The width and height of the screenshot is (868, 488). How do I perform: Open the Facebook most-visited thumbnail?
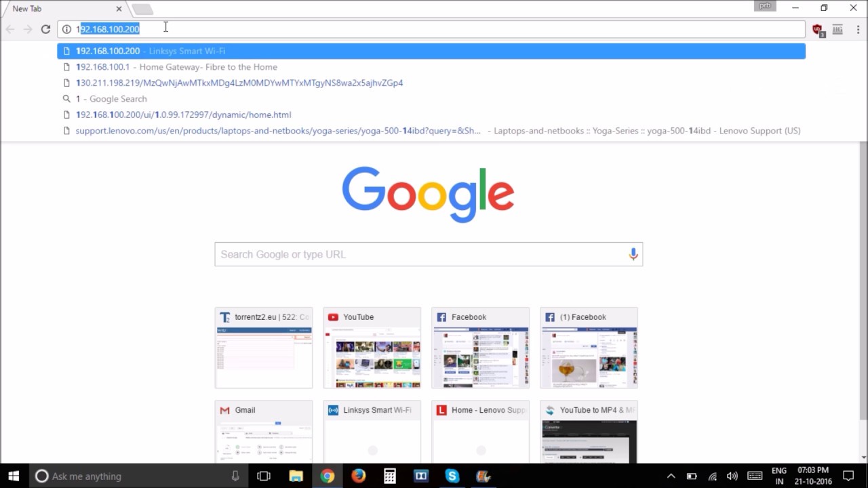(481, 348)
